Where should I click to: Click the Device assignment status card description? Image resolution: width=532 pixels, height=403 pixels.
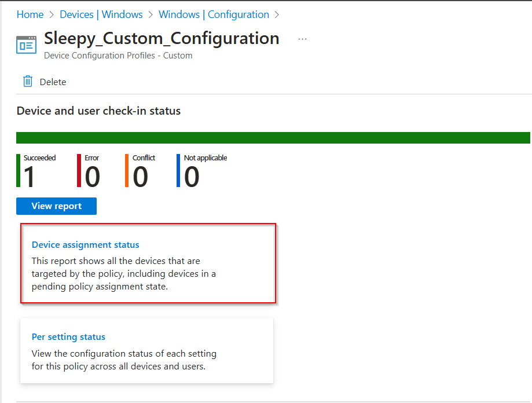pyautogui.click(x=124, y=274)
